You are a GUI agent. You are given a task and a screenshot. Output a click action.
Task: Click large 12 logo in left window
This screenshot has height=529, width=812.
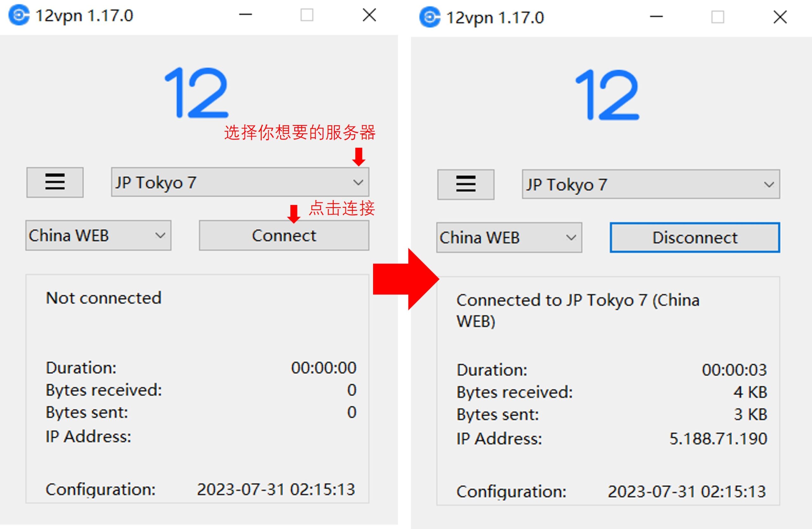[x=197, y=93]
